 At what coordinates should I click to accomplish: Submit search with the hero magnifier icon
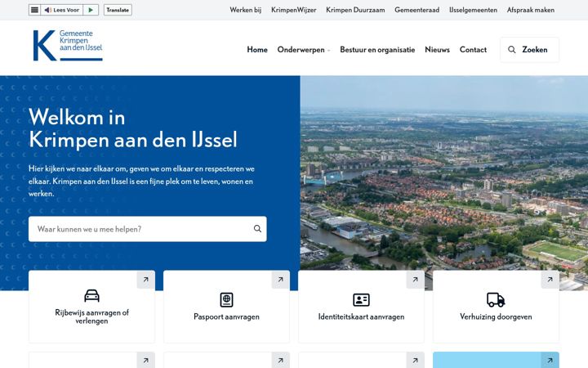(257, 229)
